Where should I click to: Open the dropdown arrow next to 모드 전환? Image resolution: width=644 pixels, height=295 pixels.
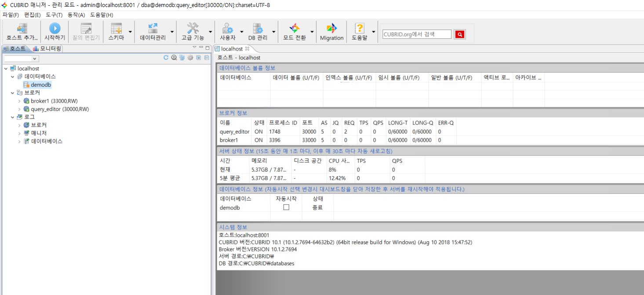coord(313,32)
